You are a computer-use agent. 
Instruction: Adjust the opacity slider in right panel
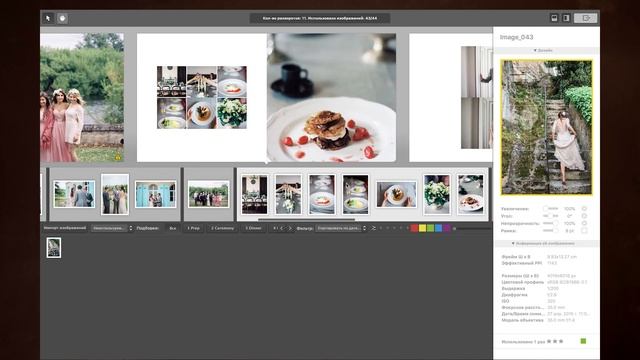coord(550,223)
